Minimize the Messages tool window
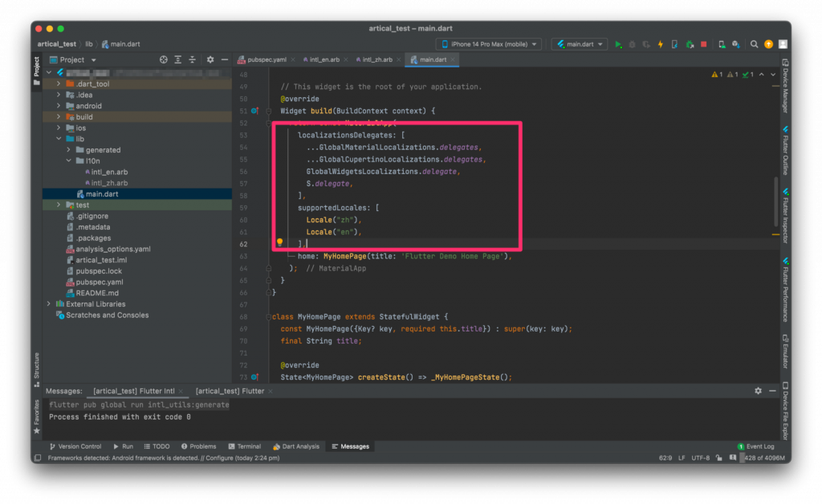The image size is (822, 504). pyautogui.click(x=772, y=391)
